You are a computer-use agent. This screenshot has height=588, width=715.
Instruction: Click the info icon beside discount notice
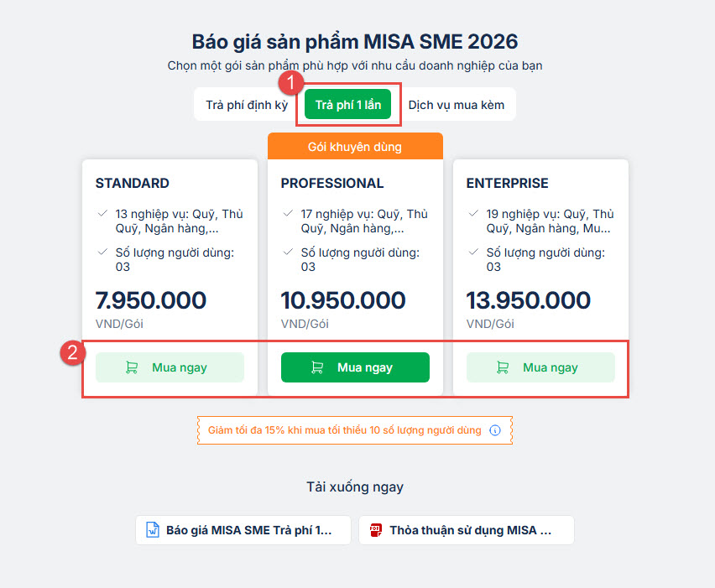point(495,430)
